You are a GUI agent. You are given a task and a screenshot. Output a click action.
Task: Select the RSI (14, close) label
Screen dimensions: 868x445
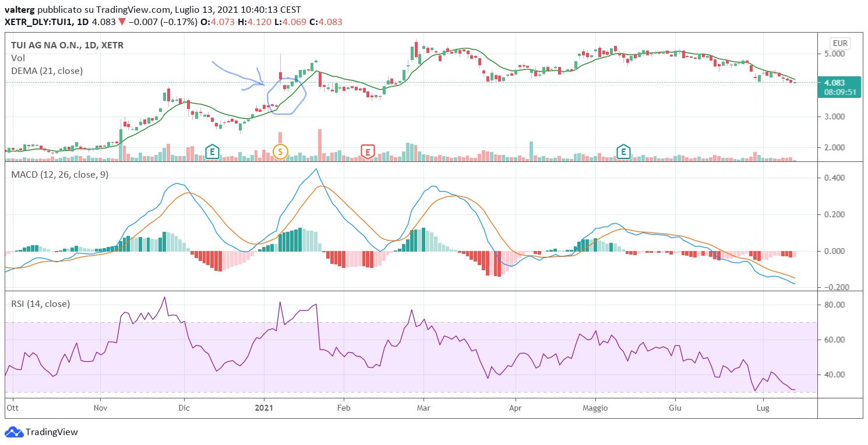(x=40, y=303)
